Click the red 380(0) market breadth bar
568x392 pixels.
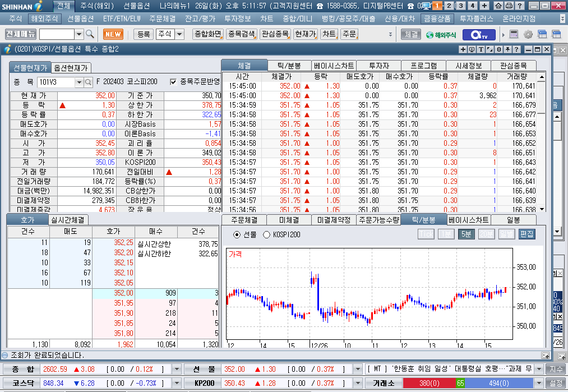click(x=430, y=383)
